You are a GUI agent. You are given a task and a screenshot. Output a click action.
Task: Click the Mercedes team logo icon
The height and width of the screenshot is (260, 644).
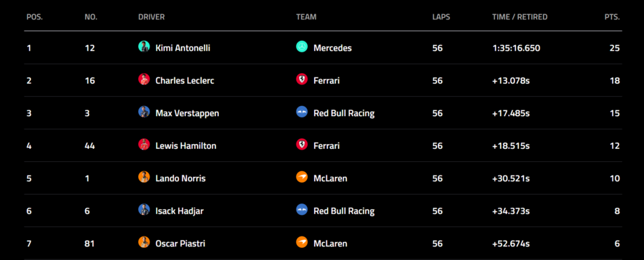[302, 47]
